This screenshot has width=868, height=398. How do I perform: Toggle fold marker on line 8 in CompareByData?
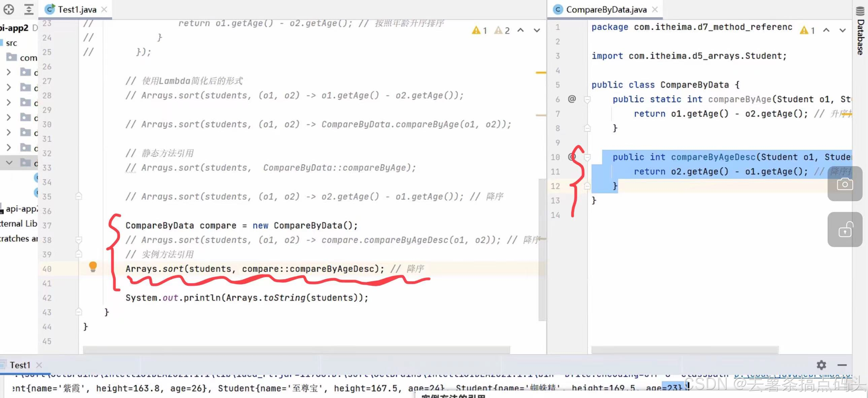[587, 128]
